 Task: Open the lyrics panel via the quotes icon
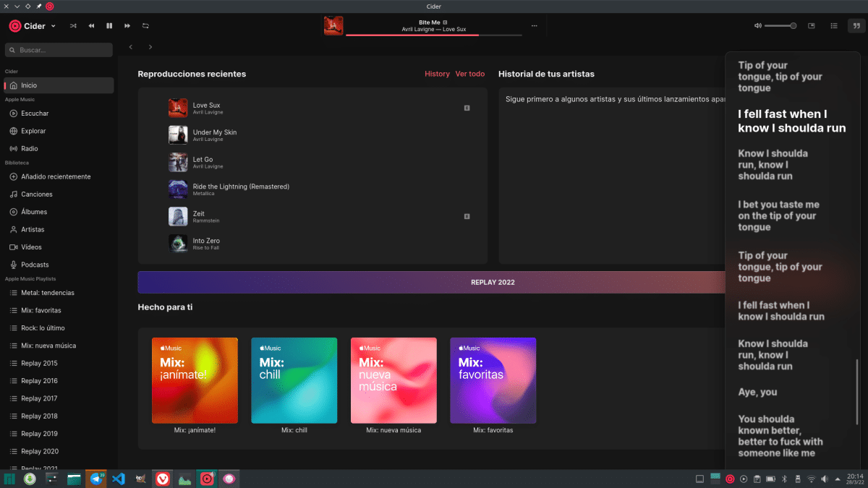[856, 25]
